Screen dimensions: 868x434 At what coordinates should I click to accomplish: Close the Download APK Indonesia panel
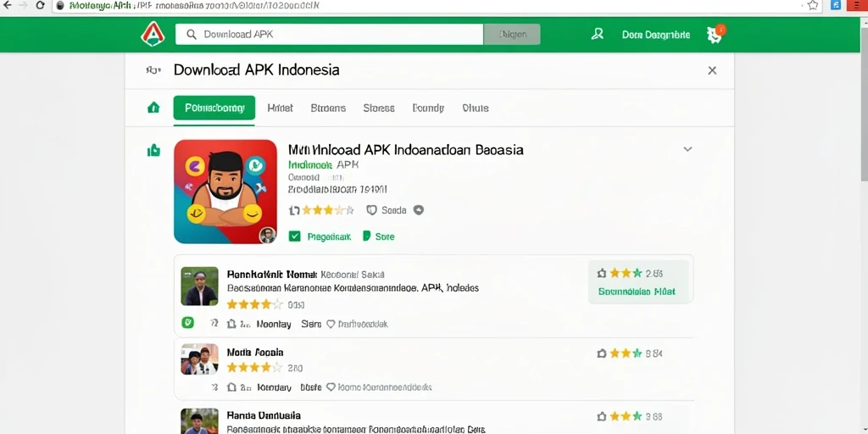click(x=712, y=70)
